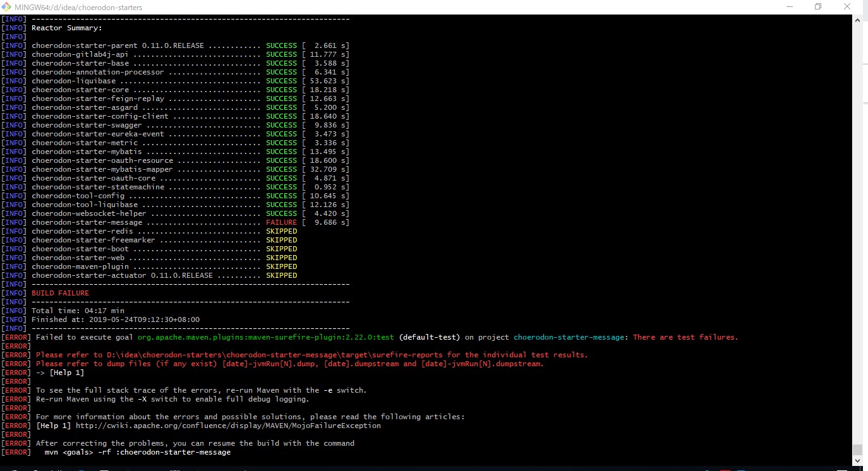Screen dimensions: 868x471
Task: Click the '-> [Help 1]' line
Action: pos(60,373)
